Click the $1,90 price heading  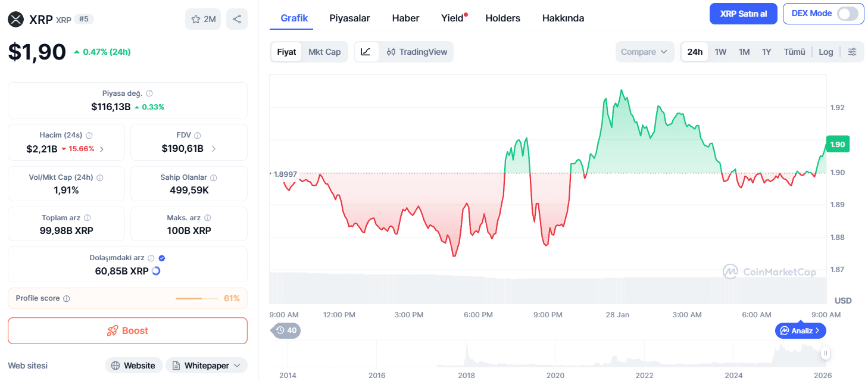coord(37,52)
